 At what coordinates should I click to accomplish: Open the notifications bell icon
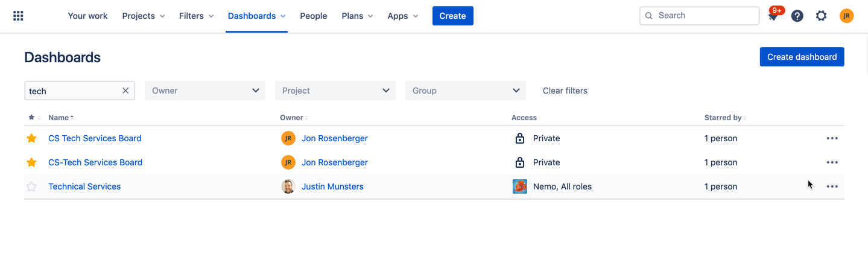pos(773,16)
